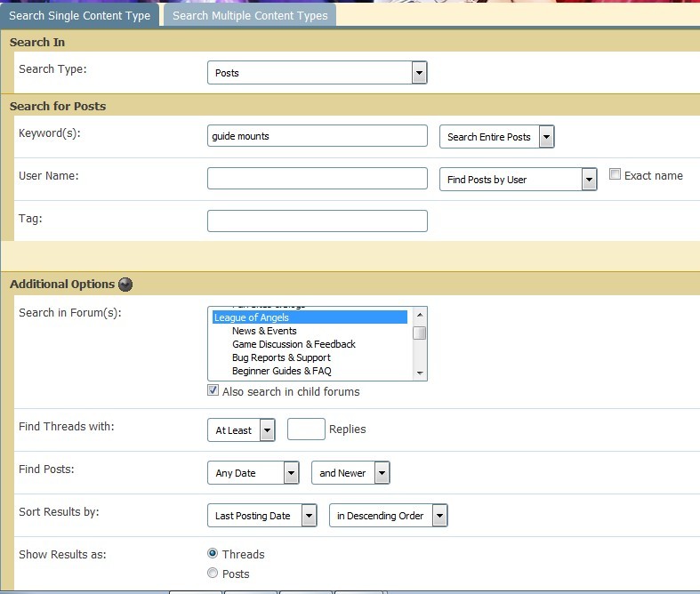
Task: Pick Beginner Guides & FAQ forum
Action: pyautogui.click(x=281, y=371)
